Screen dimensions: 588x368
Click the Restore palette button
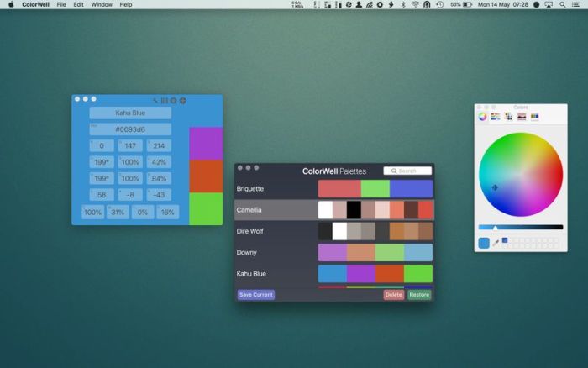pos(419,294)
